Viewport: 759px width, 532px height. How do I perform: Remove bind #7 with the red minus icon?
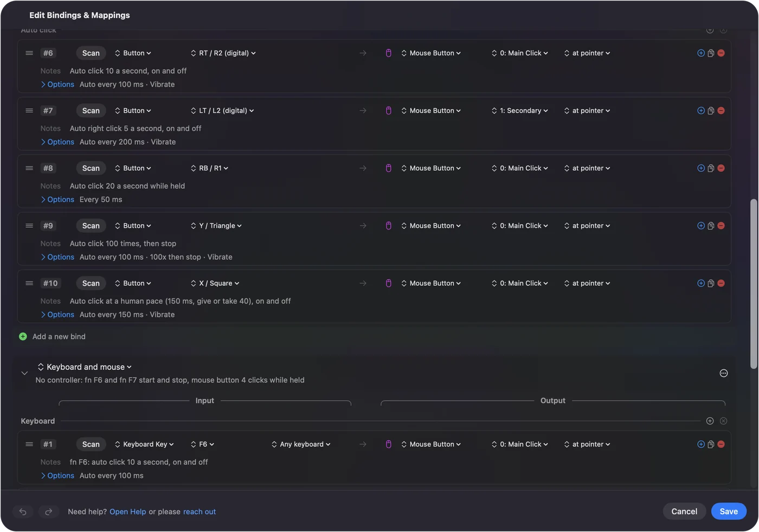[721, 111]
